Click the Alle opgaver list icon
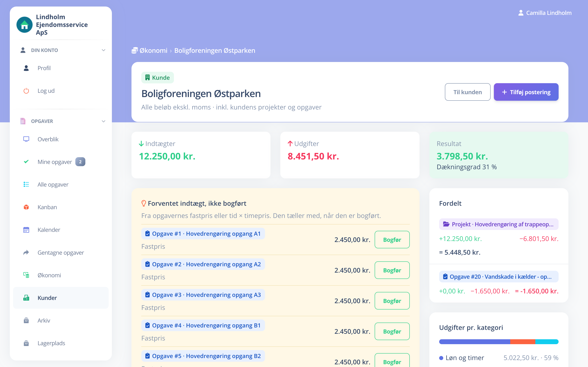 coord(26,185)
